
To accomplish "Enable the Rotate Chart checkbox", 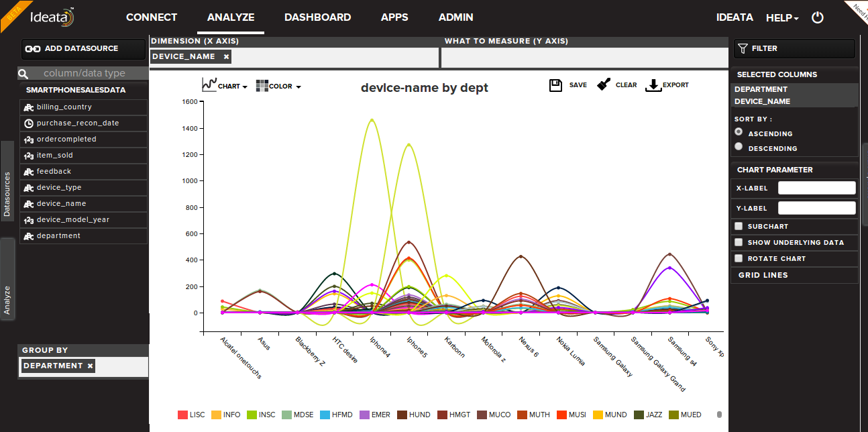I will click(739, 258).
